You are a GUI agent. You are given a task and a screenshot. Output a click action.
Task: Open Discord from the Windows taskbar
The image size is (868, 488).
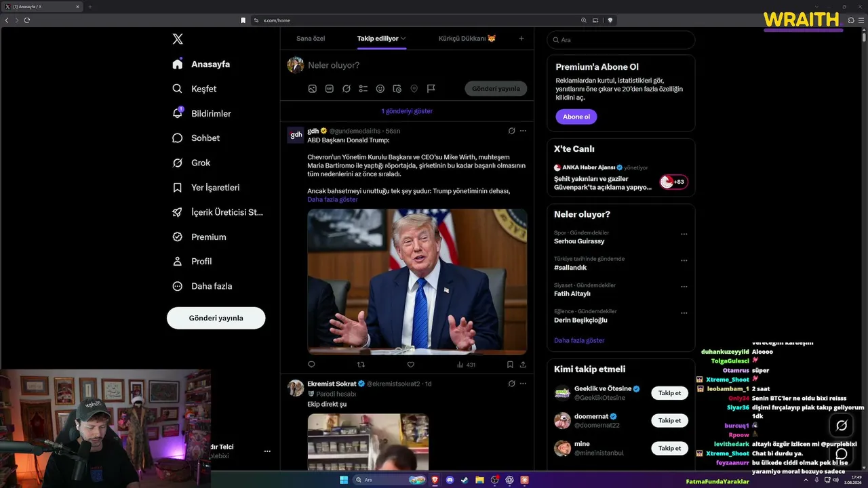click(x=450, y=480)
